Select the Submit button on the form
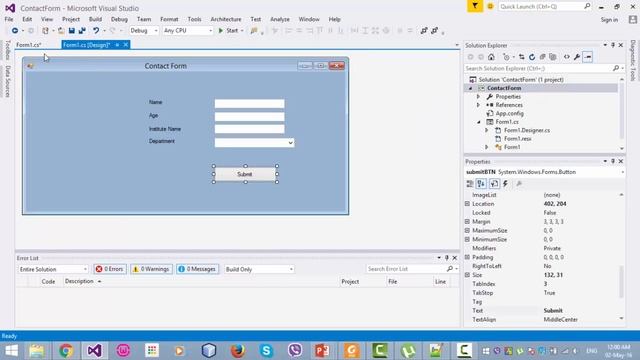This screenshot has width=640, height=360. click(x=245, y=174)
